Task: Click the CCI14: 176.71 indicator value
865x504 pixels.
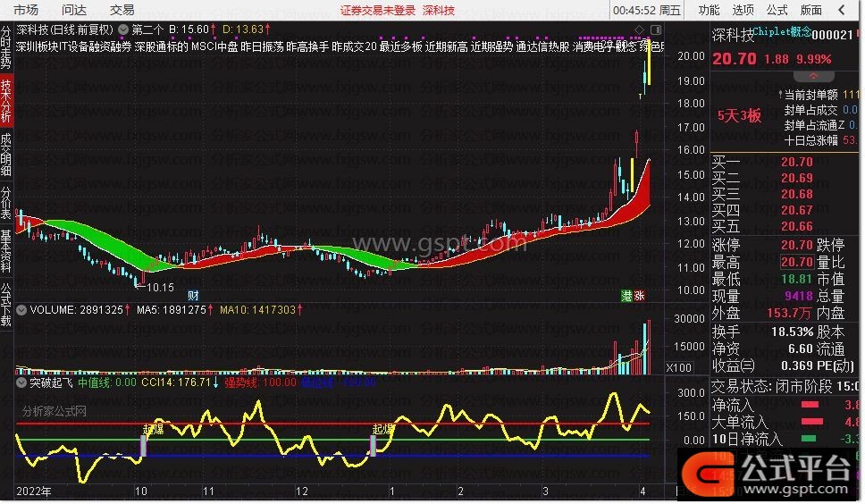Action: (x=176, y=382)
